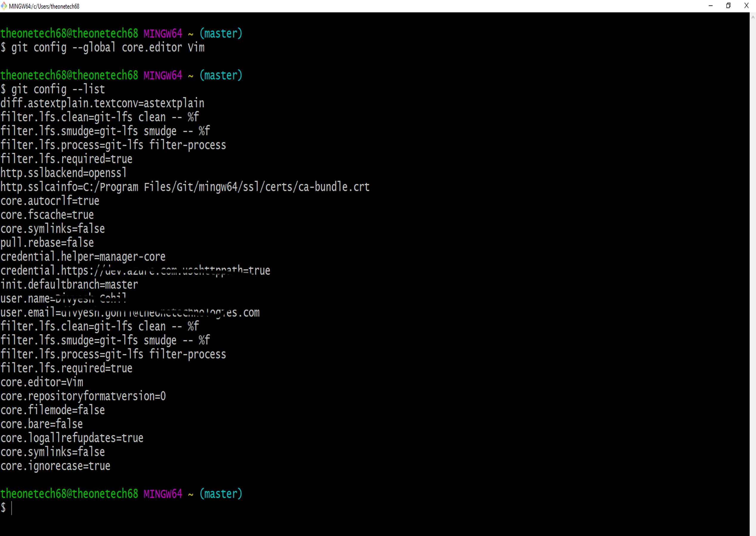Click the core.autocrlf=true output line
The height and width of the screenshot is (536, 756).
(x=49, y=201)
